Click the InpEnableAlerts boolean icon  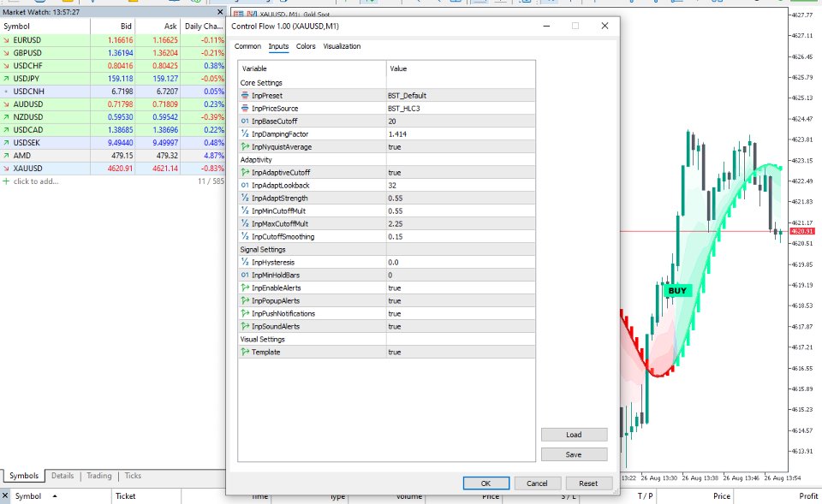[x=245, y=288]
